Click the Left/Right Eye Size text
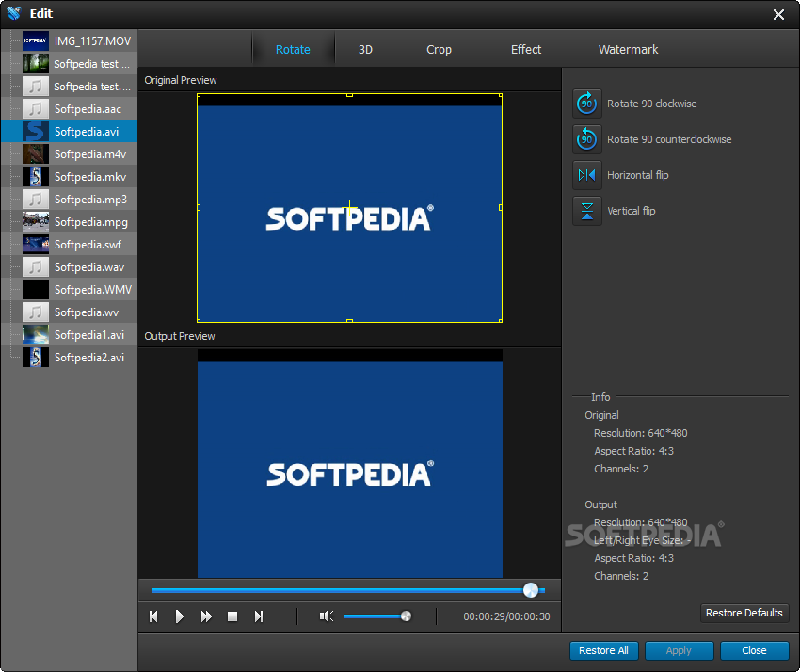The width and height of the screenshot is (800, 672). [x=642, y=540]
